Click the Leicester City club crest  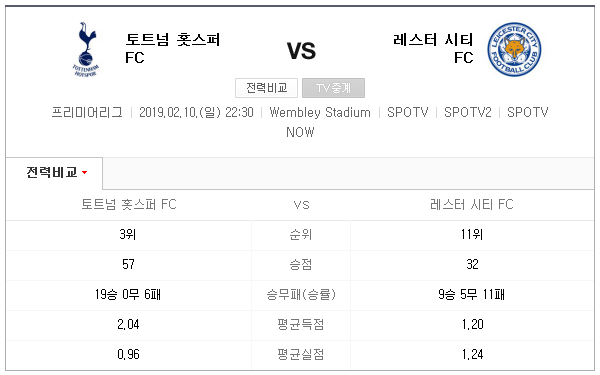(514, 49)
